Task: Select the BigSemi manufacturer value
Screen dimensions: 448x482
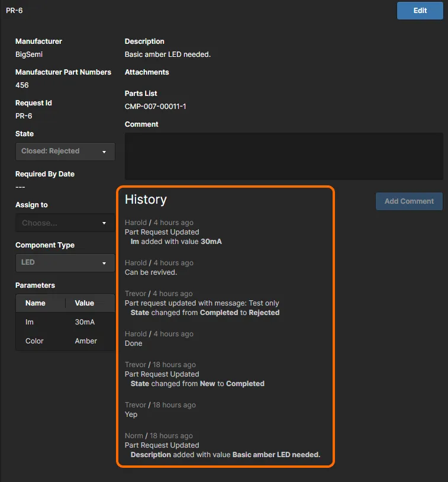Action: (x=29, y=54)
